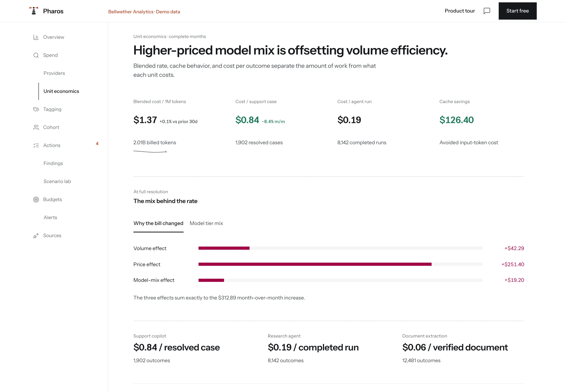565x392 pixels.
Task: Open the Overview sidebar item
Action: [54, 37]
